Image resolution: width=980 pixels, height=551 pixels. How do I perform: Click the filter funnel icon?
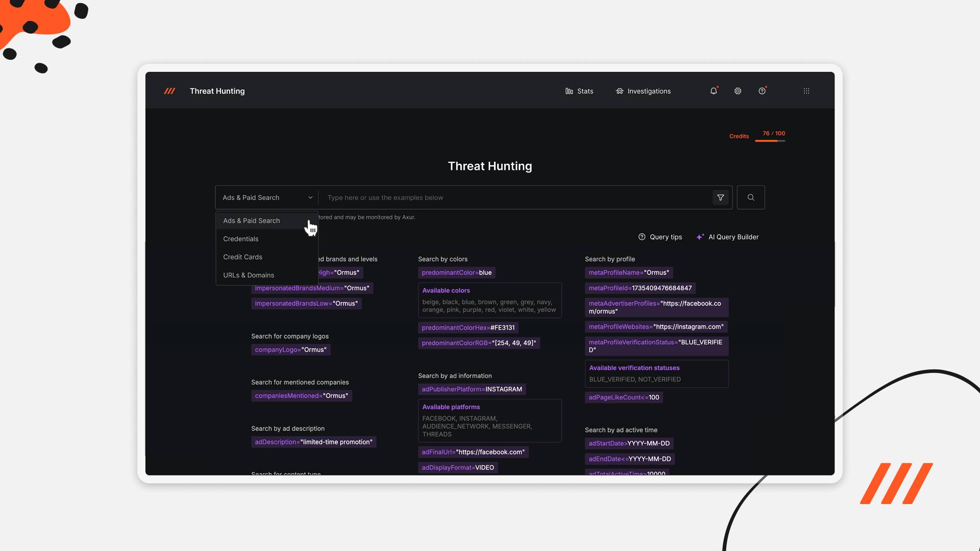pos(720,197)
